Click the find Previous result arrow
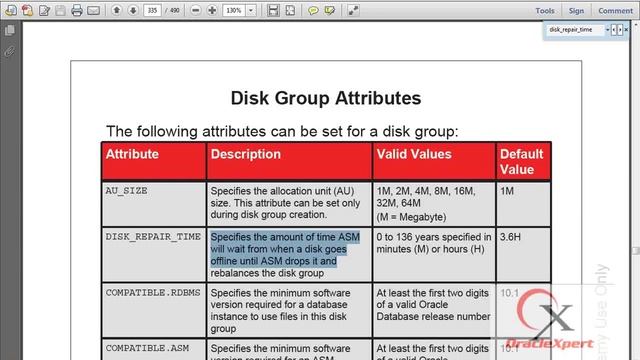 pos(613,30)
